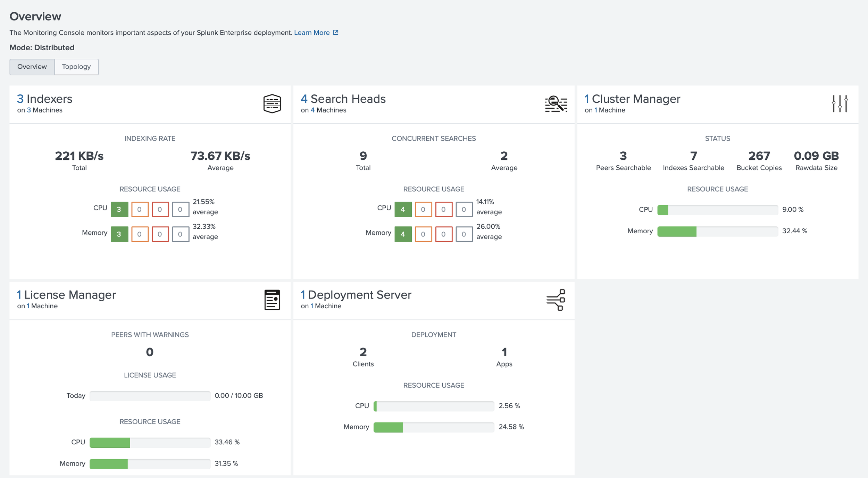This screenshot has height=478, width=868.
Task: Click orange Search Heads Memory box showing 0
Action: 424,234
